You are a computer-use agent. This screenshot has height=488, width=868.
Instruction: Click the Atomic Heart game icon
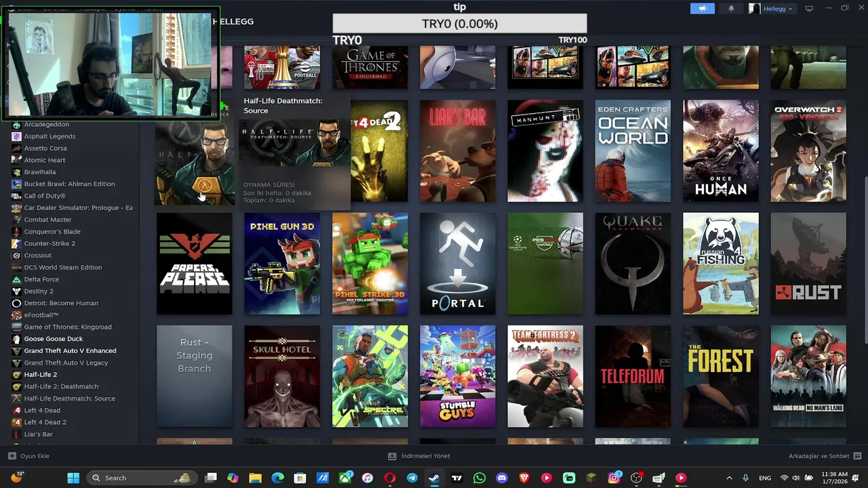[16, 160]
